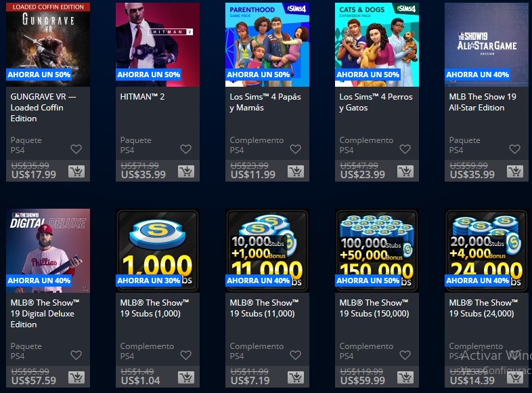Add MLB The Show 19 All-Star Edition to cart
Image resolution: width=532 pixels, height=393 pixels.
click(x=514, y=171)
